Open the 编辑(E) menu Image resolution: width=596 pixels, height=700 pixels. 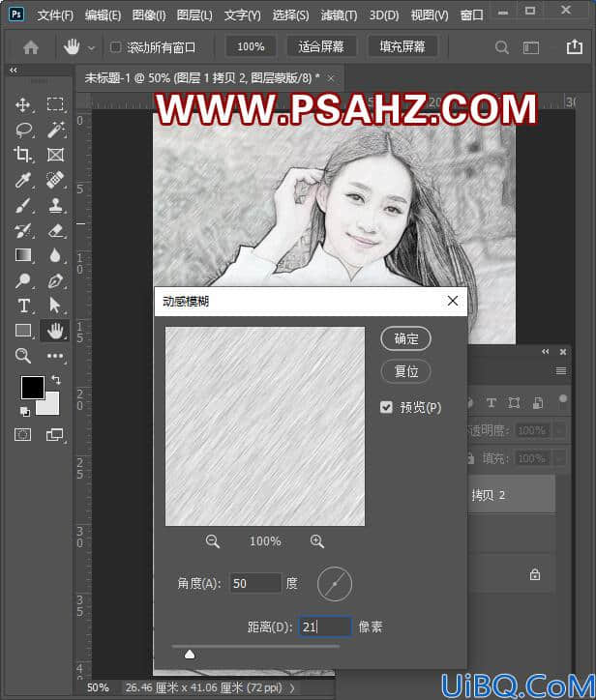104,15
